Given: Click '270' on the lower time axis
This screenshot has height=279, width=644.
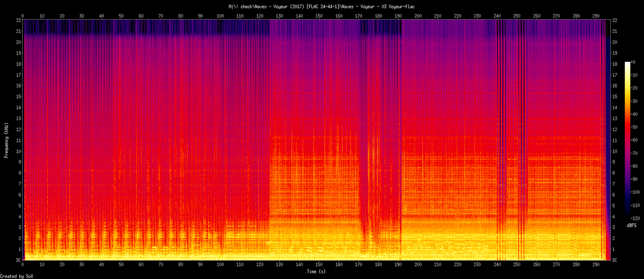Looking at the screenshot, I should (556, 264).
